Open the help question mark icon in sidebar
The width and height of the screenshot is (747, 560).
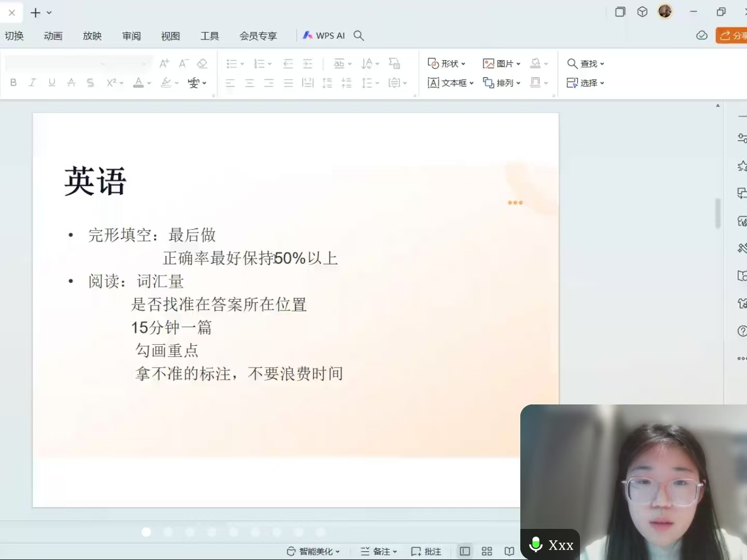tap(742, 331)
